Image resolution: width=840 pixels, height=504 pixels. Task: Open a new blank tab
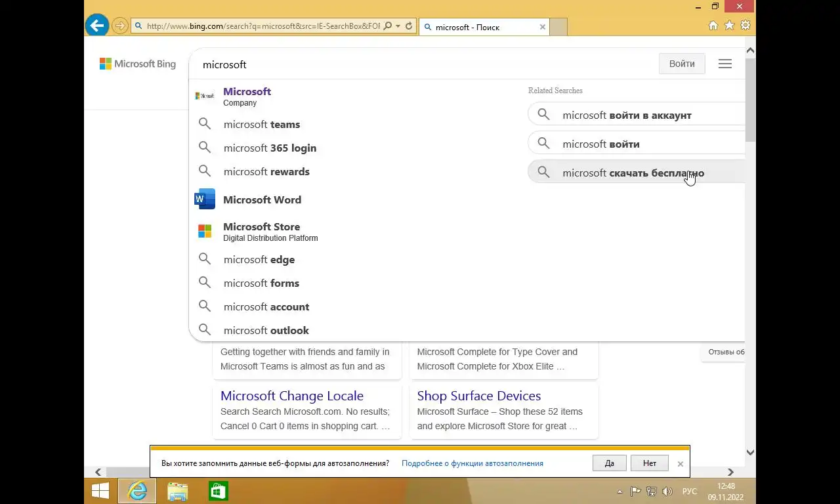point(558,27)
